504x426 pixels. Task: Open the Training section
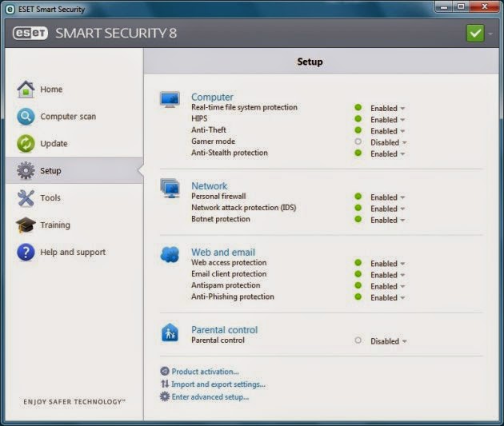(74, 225)
